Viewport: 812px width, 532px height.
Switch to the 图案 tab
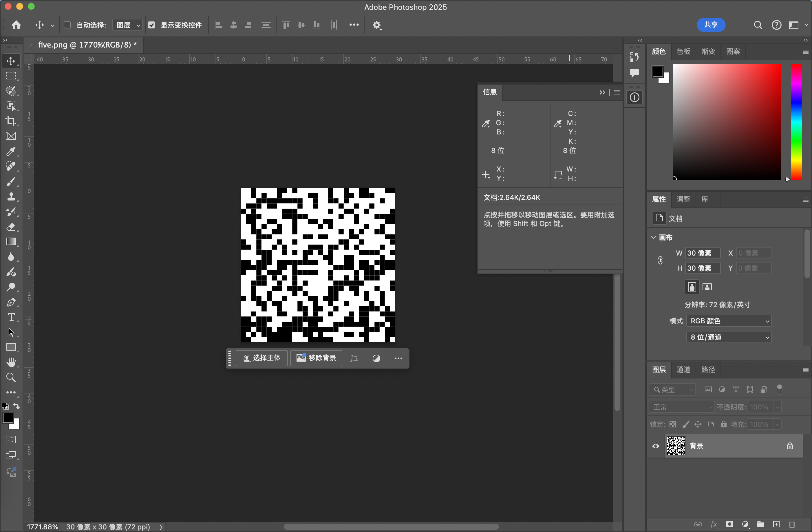point(733,52)
